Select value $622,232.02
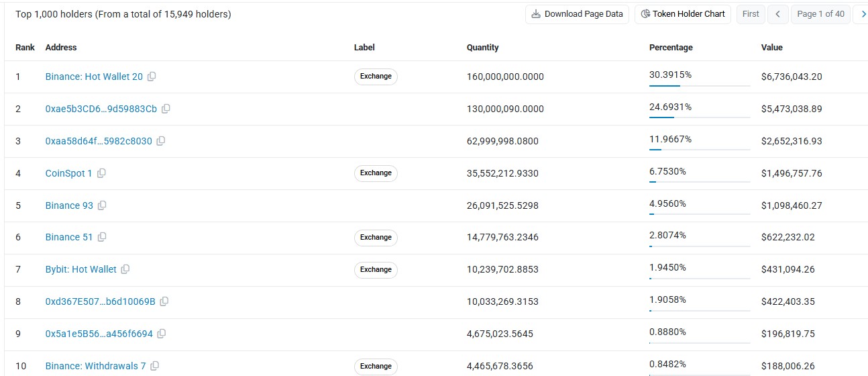 788,237
